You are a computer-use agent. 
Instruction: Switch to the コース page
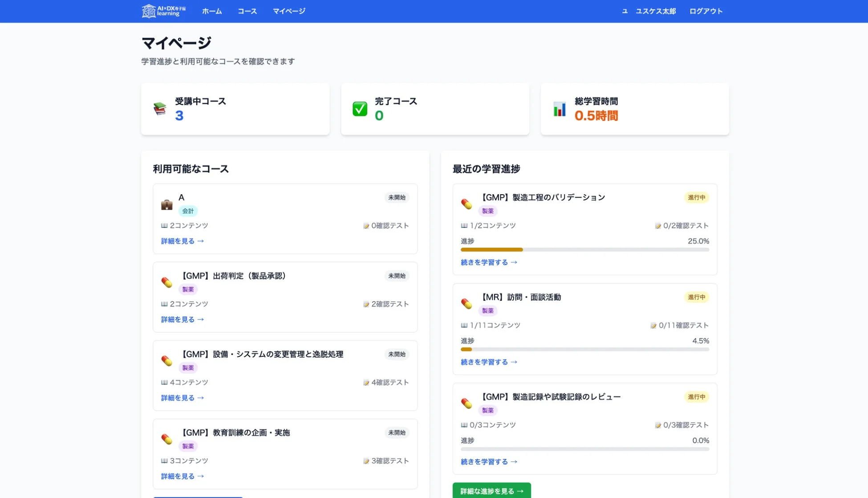247,11
